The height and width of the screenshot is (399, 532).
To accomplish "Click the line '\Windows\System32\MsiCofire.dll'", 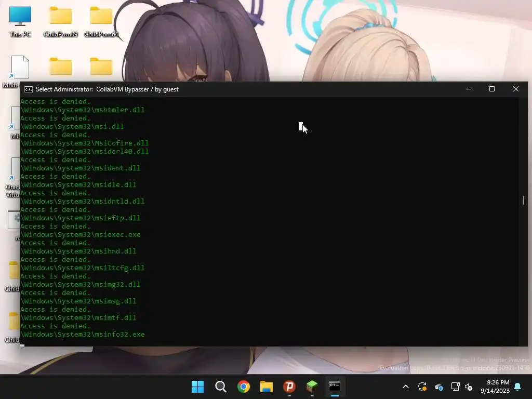I will tap(85, 143).
